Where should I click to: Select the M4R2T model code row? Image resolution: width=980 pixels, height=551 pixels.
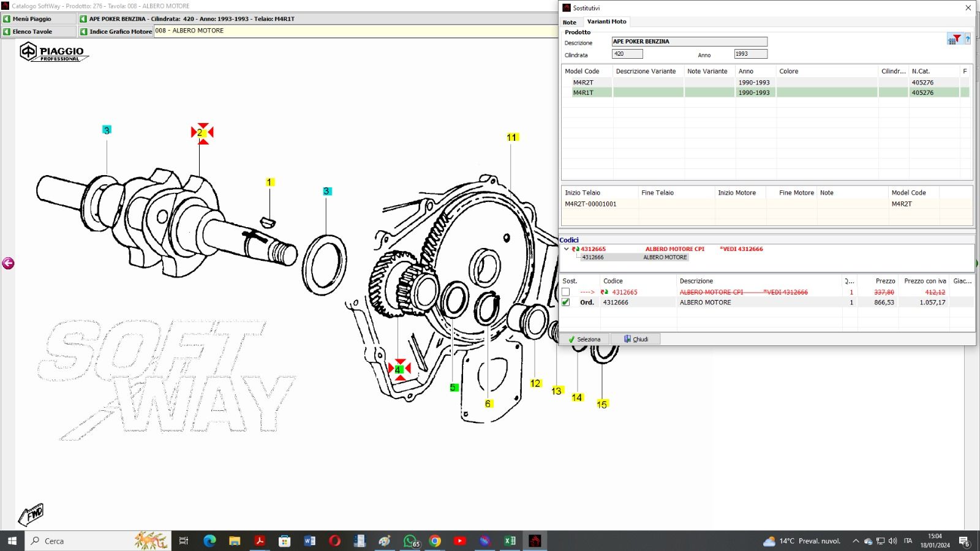click(x=583, y=83)
